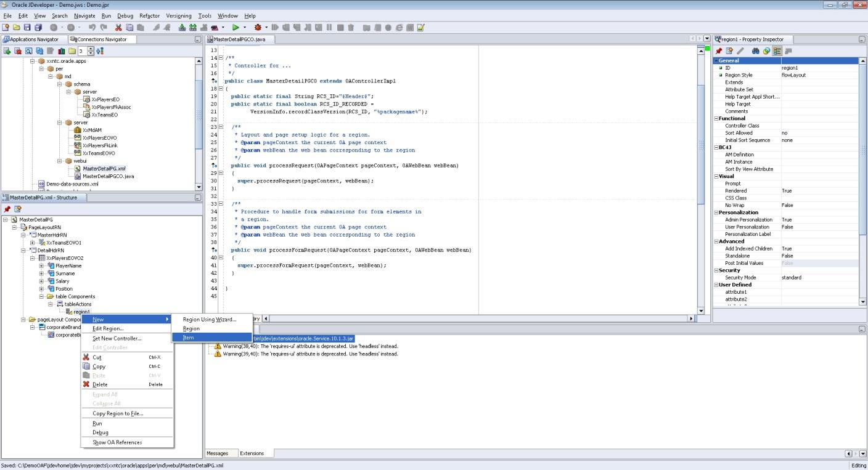Choose Item from the New submenu
Viewport: 868px width, 470px height.
click(211, 338)
